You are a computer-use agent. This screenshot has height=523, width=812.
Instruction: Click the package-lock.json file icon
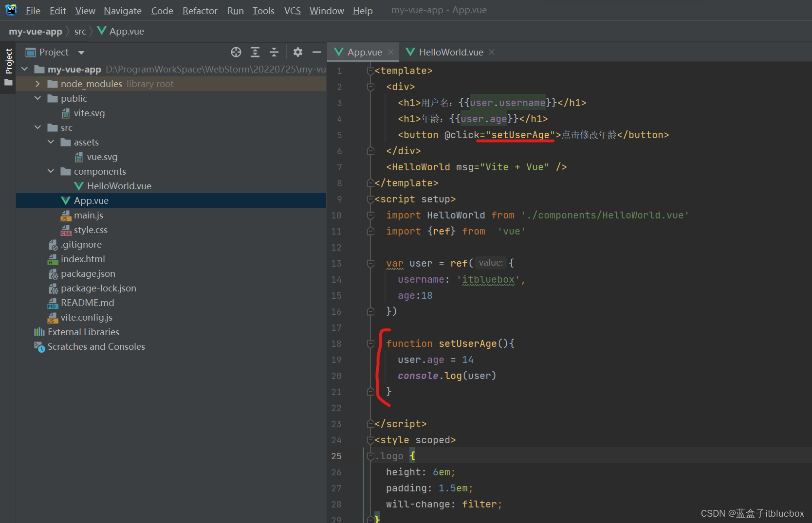[53, 289]
